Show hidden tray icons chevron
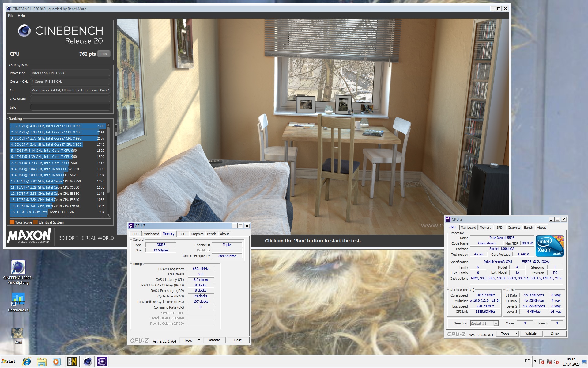The height and width of the screenshot is (368, 588). click(535, 361)
